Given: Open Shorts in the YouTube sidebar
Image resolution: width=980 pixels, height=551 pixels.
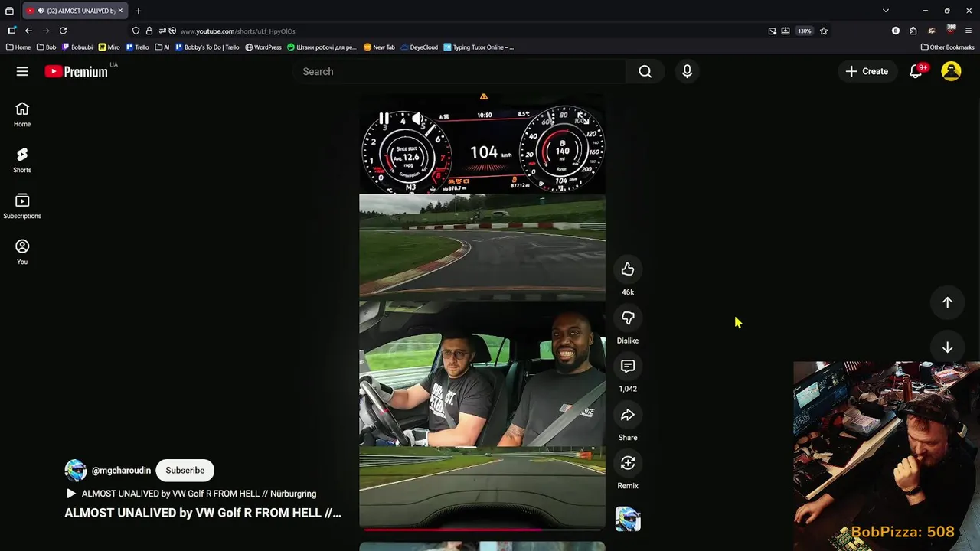Looking at the screenshot, I should (x=22, y=161).
